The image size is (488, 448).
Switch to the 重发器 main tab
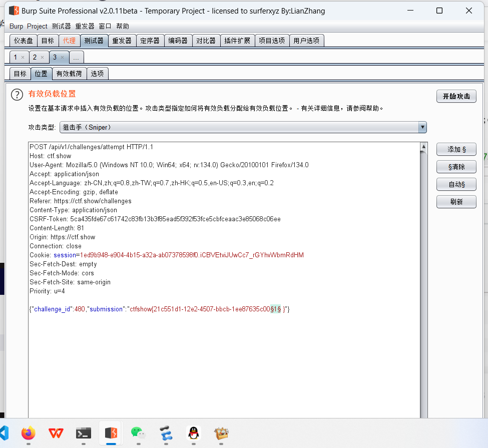[122, 41]
